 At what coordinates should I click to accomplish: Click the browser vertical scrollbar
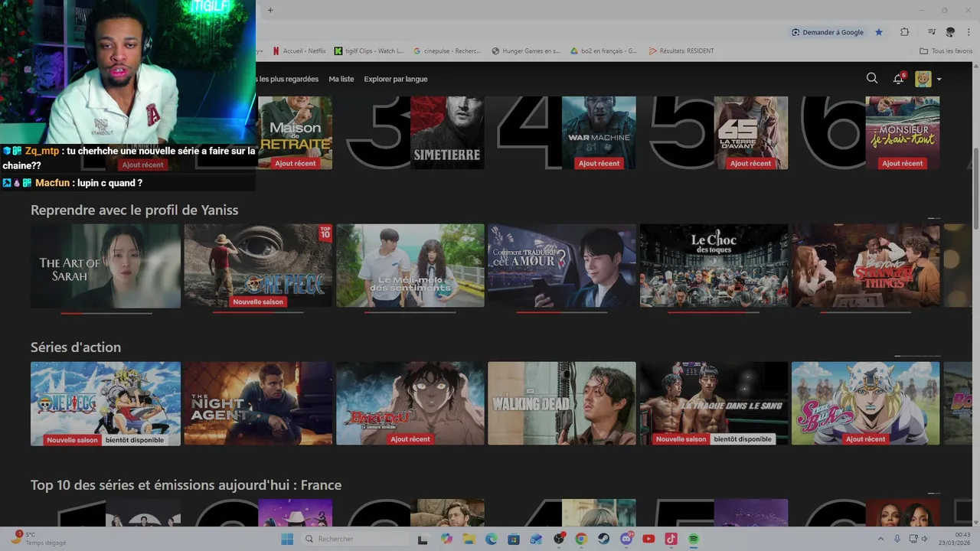[975, 187]
